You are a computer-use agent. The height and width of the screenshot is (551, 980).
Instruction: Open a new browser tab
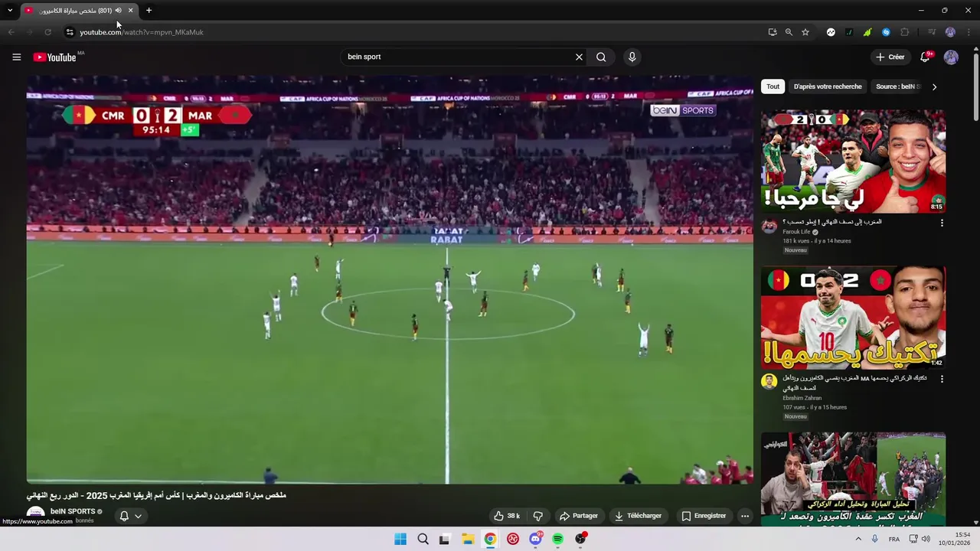tap(149, 11)
